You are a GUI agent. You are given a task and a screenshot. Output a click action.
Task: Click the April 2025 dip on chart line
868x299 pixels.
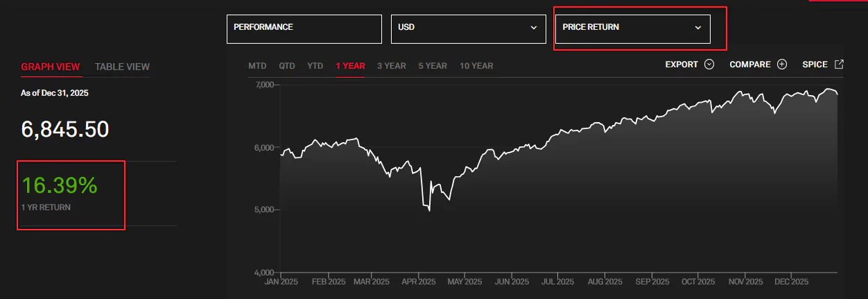[428, 210]
